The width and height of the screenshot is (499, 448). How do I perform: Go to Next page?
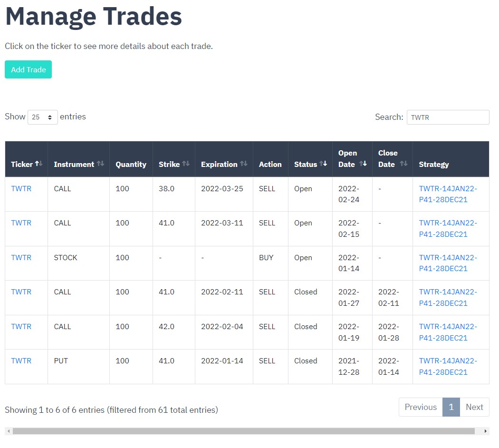[x=474, y=407]
